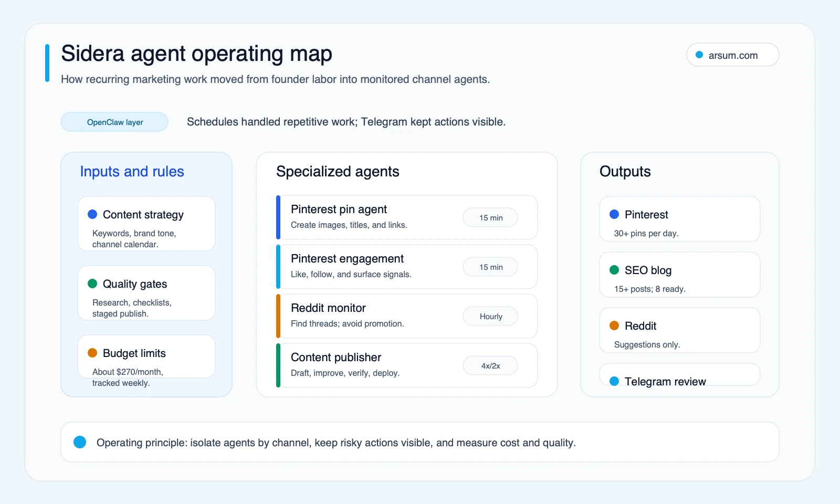840x504 pixels.
Task: Click the Sidera agent operating map title
Action: click(x=196, y=54)
